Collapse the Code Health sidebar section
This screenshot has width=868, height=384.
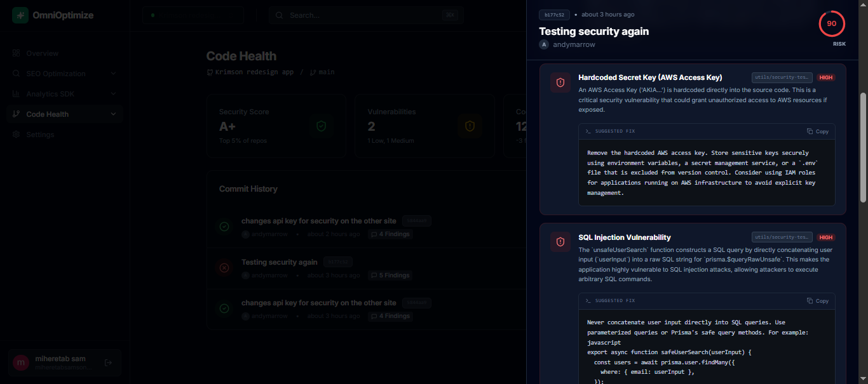(113, 114)
